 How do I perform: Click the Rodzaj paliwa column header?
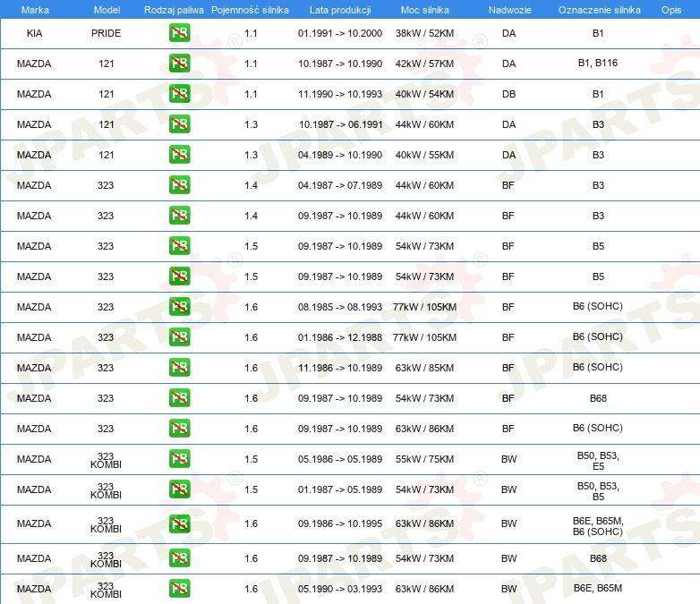174,10
